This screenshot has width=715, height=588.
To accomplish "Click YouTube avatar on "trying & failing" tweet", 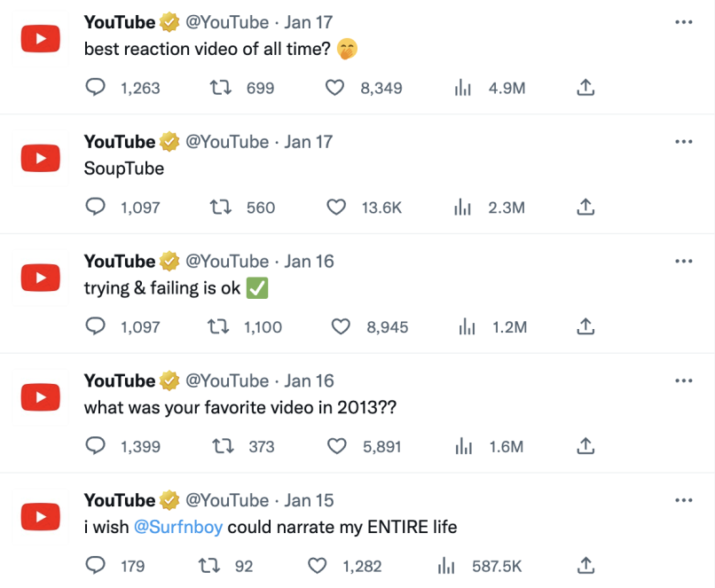I will (x=40, y=278).
